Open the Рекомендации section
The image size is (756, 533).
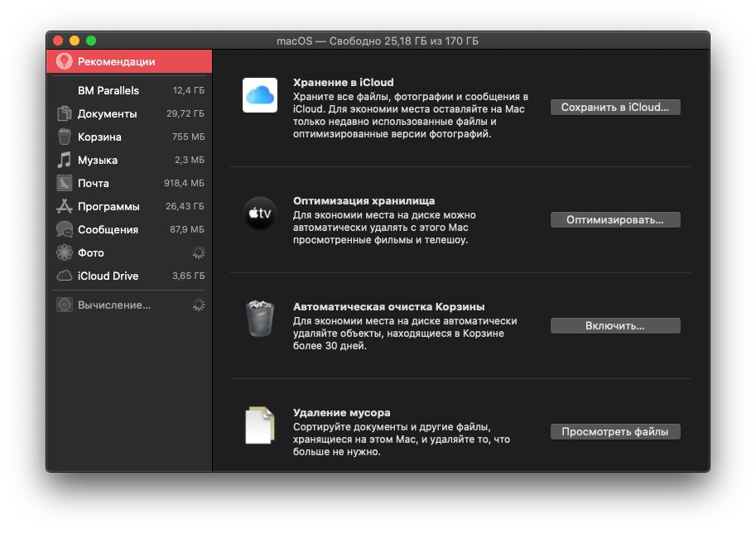point(129,61)
